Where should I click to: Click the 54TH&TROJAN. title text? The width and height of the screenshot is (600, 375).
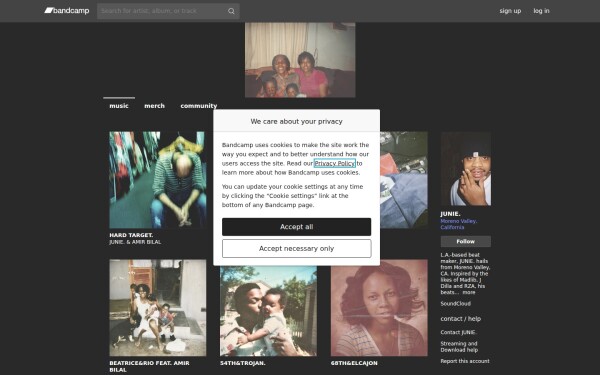point(243,363)
